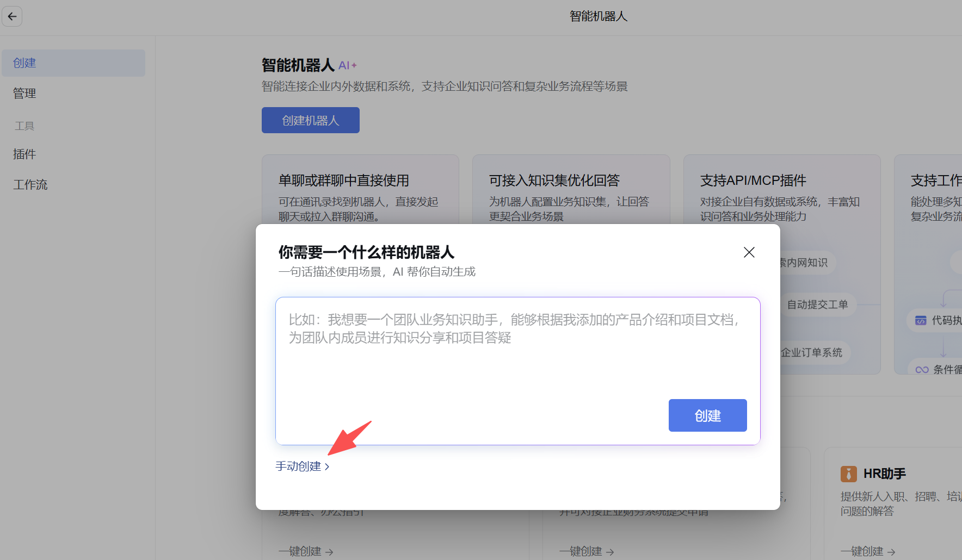Click the 代码执行 node icon

921,320
